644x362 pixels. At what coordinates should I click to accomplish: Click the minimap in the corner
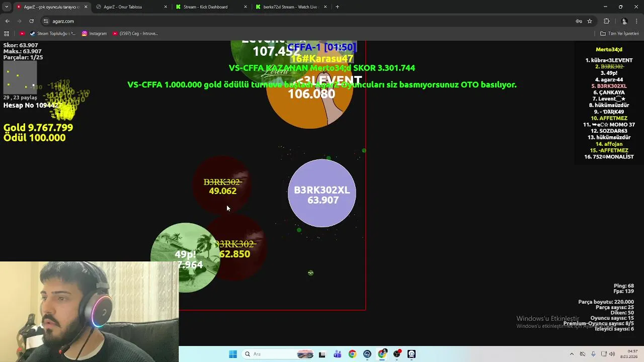coord(20,78)
